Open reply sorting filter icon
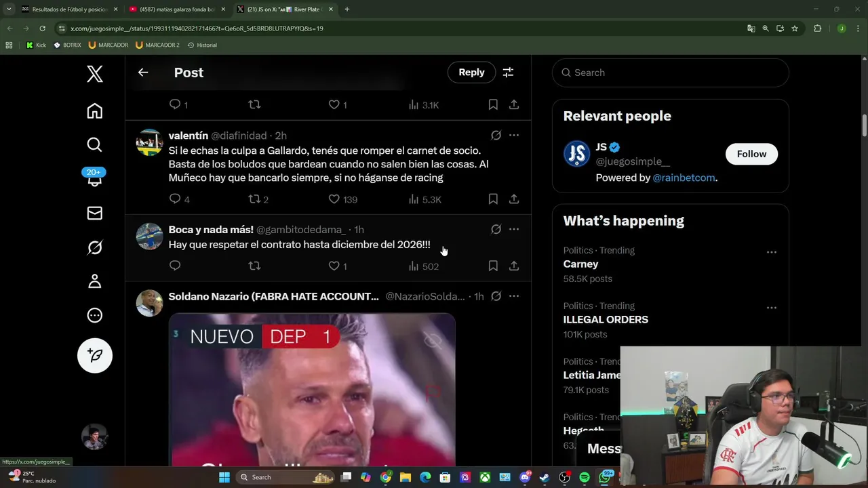 click(x=508, y=73)
